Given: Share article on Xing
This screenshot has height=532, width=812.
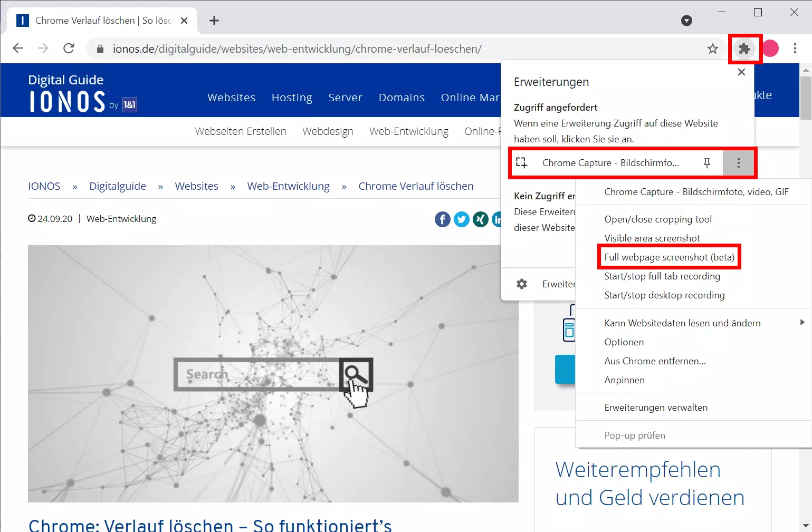Looking at the screenshot, I should point(481,219).
